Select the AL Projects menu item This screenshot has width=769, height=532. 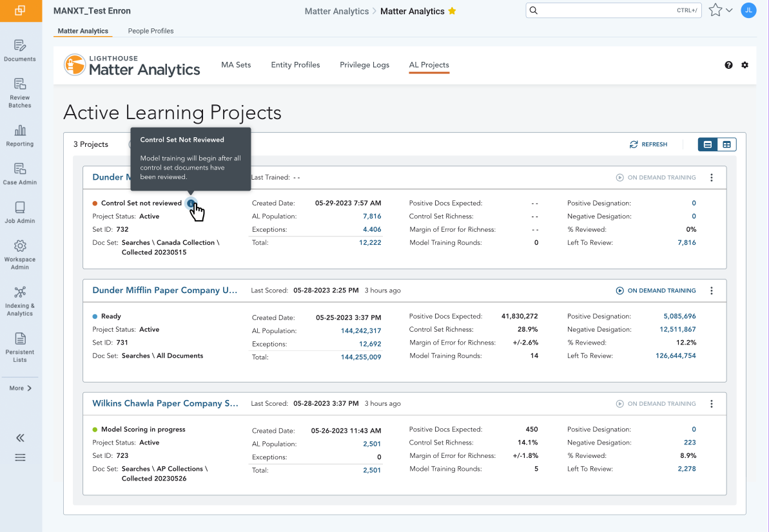(429, 64)
